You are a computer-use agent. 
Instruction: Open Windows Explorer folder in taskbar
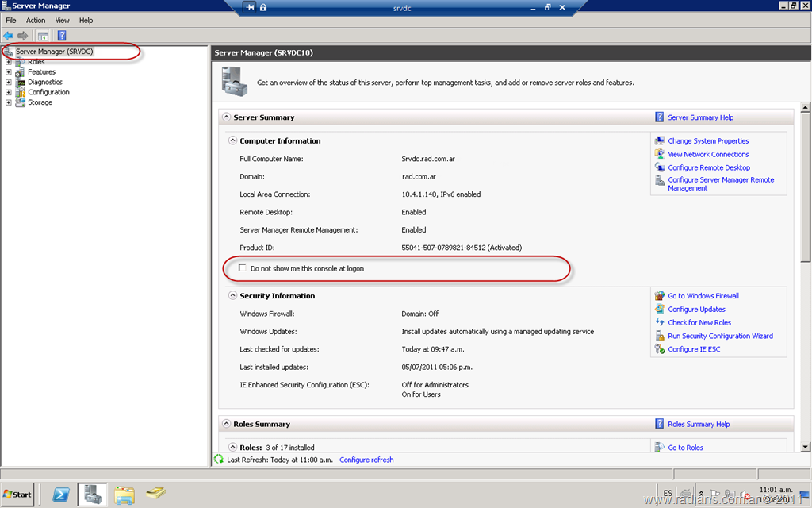[x=124, y=495]
